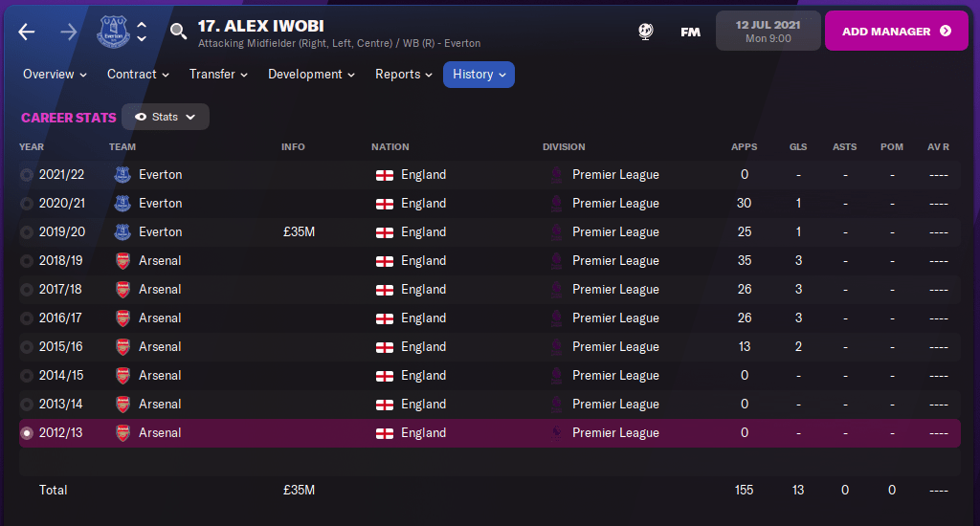Select the 2019/20 season radio button
Viewport: 980px width, 526px height.
27,232
